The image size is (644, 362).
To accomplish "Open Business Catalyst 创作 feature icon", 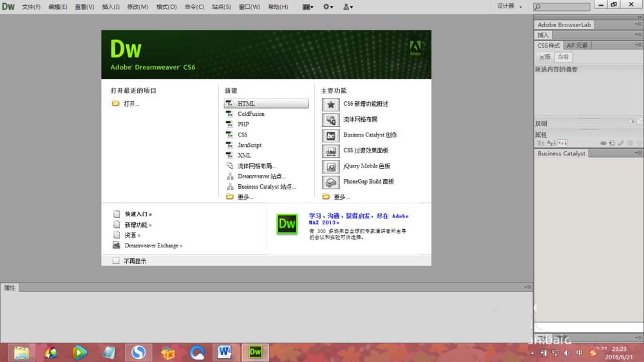I will 330,136.
